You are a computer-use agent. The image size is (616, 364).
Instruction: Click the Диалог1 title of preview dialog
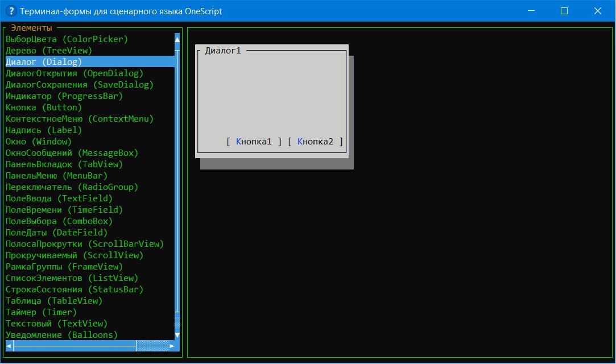(223, 51)
